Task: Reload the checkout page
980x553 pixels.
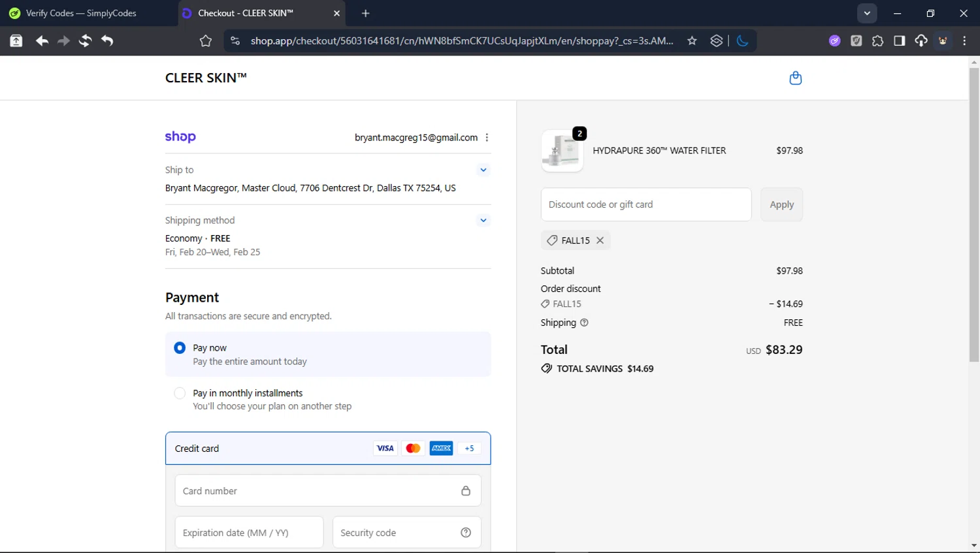Action: 85,40
